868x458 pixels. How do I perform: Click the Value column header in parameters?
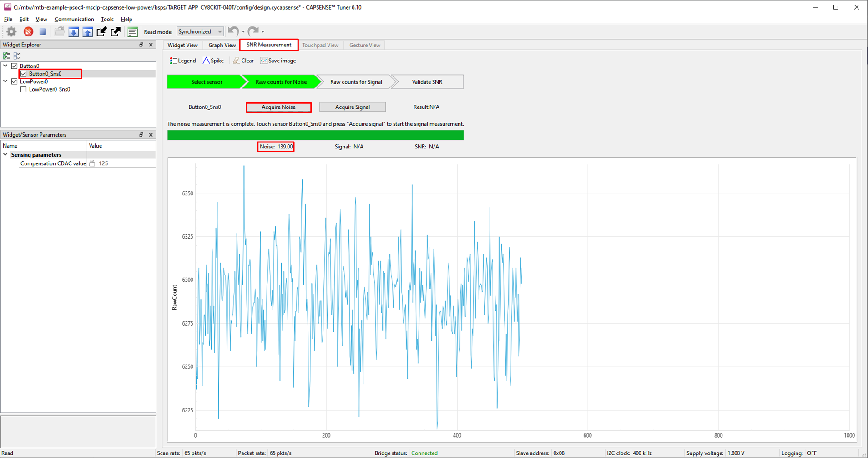point(121,146)
